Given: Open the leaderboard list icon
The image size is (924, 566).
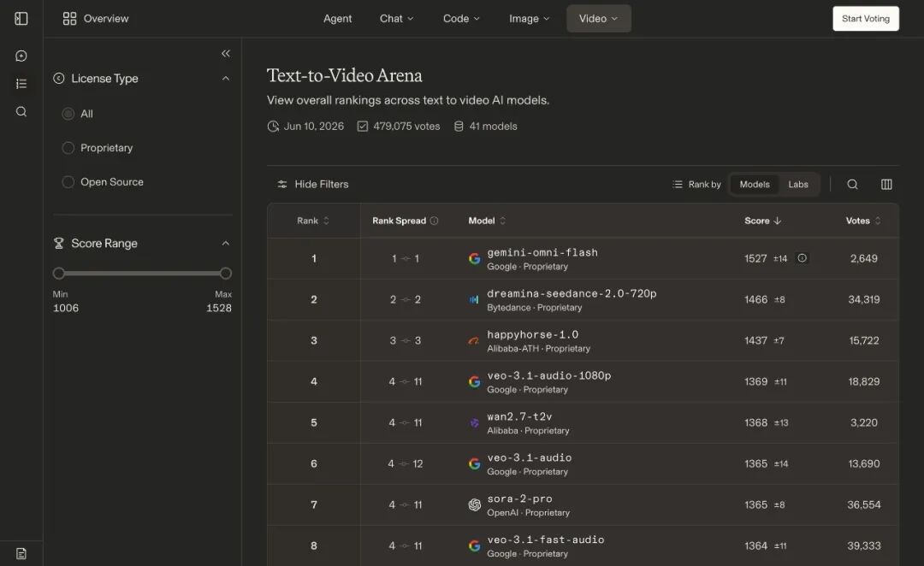Looking at the screenshot, I should tap(21, 84).
